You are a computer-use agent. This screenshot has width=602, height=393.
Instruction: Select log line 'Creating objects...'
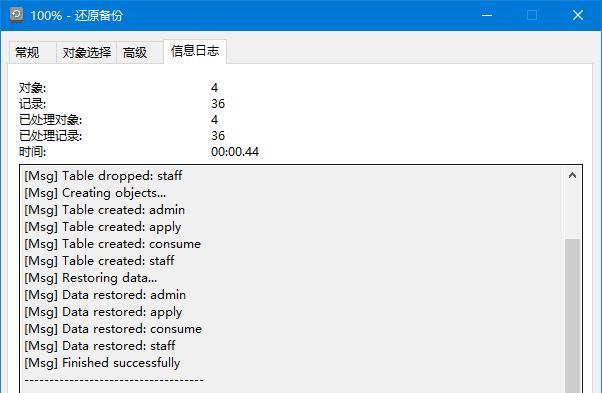[x=95, y=193]
